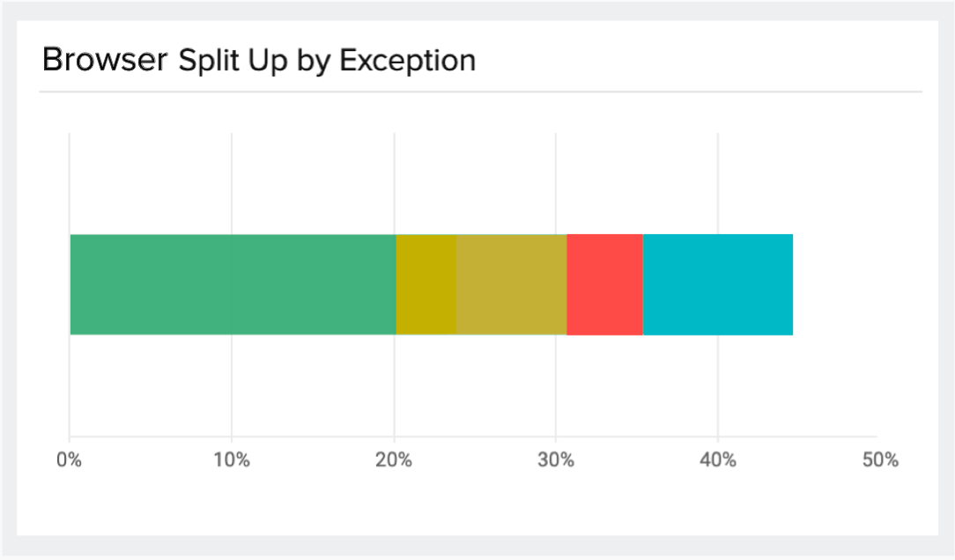Select the red bar segment
The height and width of the screenshot is (560, 955).
coord(604,284)
